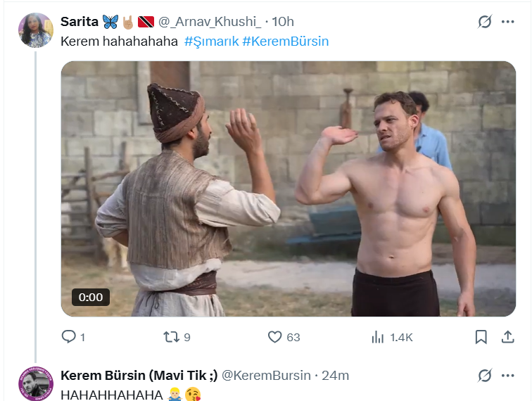Click the #Şımarık hashtag
Image resolution: width=532 pixels, height=401 pixels.
tap(211, 42)
